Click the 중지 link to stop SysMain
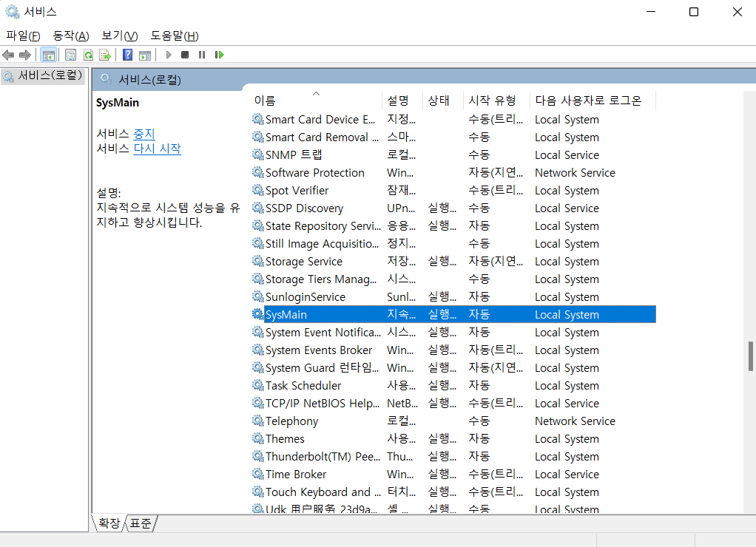Image resolution: width=756 pixels, height=547 pixels. [x=144, y=135]
